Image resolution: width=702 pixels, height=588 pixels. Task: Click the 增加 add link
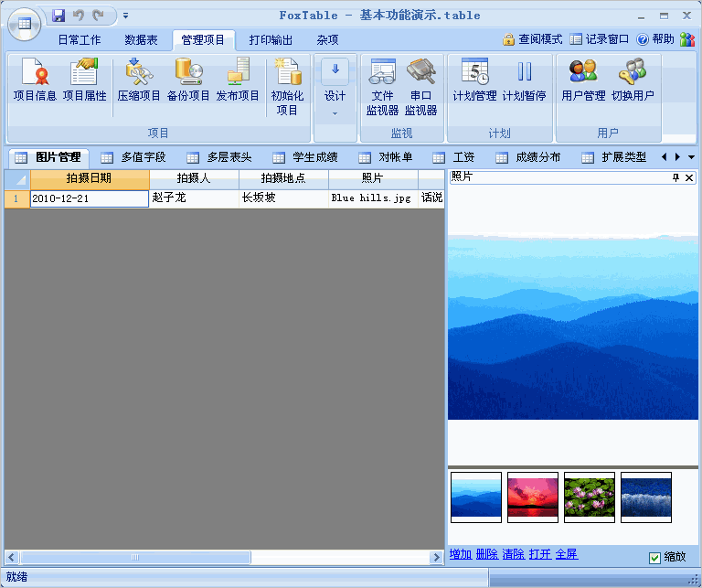click(461, 554)
